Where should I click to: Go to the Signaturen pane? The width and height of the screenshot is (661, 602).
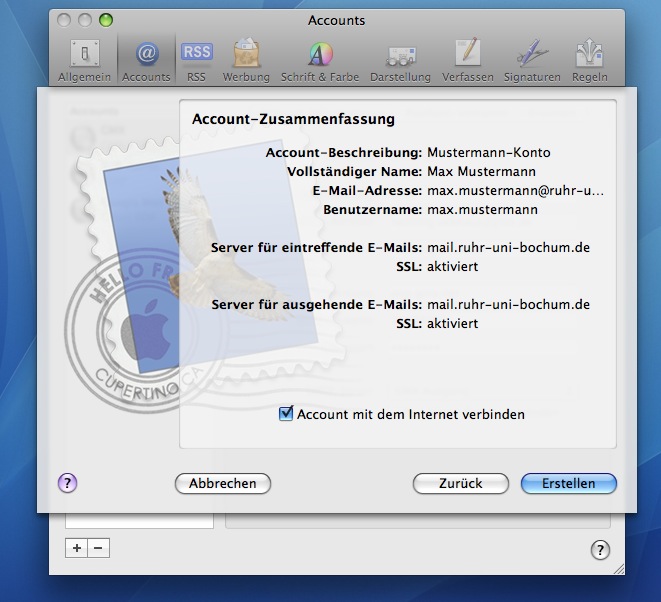(x=531, y=60)
